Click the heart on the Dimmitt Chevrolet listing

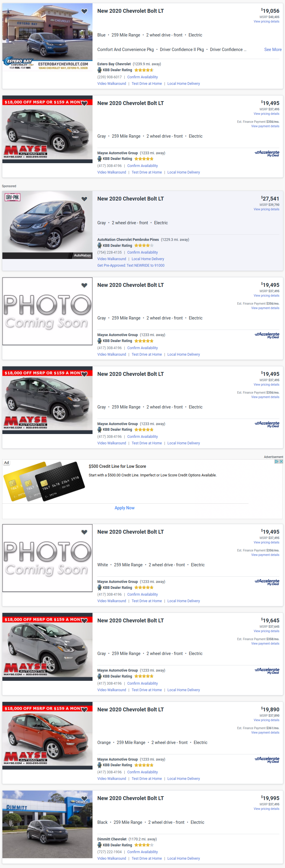tap(84, 798)
